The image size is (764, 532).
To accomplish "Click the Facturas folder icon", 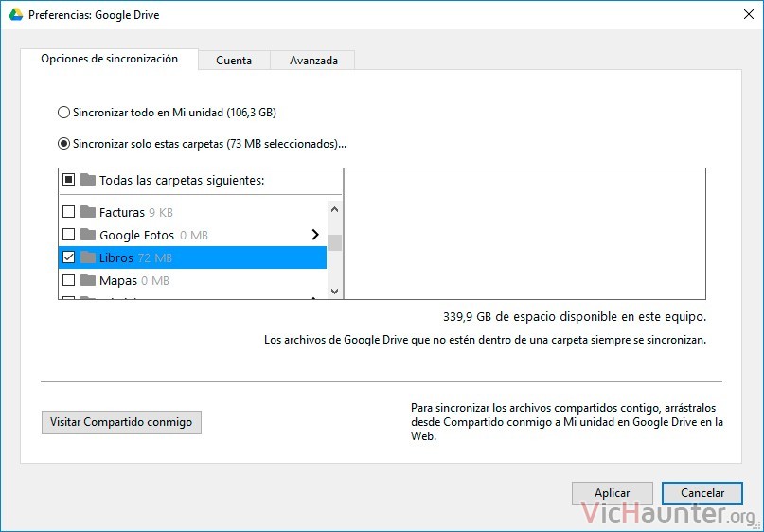I will point(88,212).
